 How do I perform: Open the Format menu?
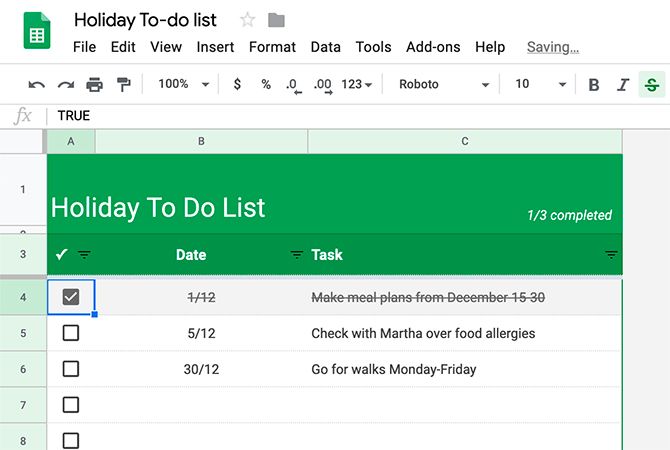tap(272, 47)
